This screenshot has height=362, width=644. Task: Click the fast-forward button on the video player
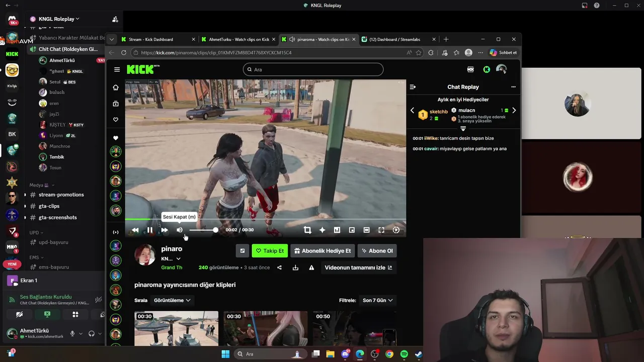tap(165, 230)
